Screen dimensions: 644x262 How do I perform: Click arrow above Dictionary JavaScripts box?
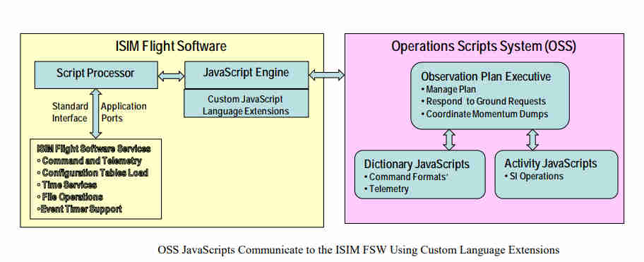(449, 140)
